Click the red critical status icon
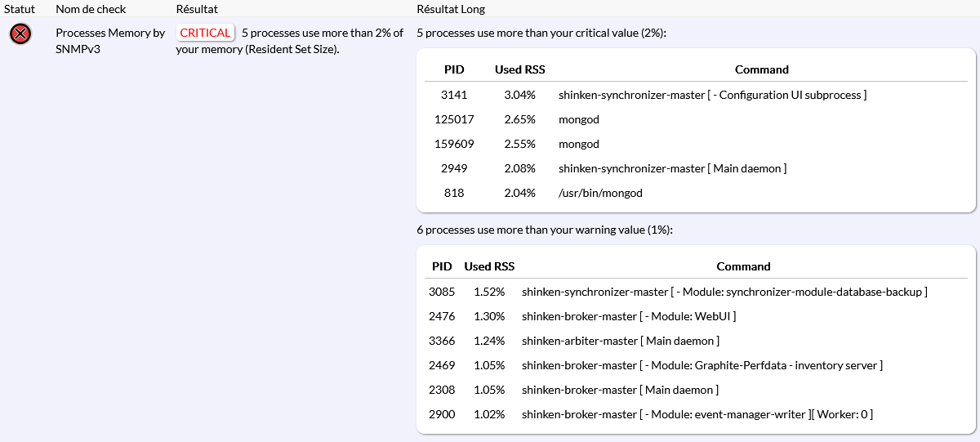 (x=20, y=34)
